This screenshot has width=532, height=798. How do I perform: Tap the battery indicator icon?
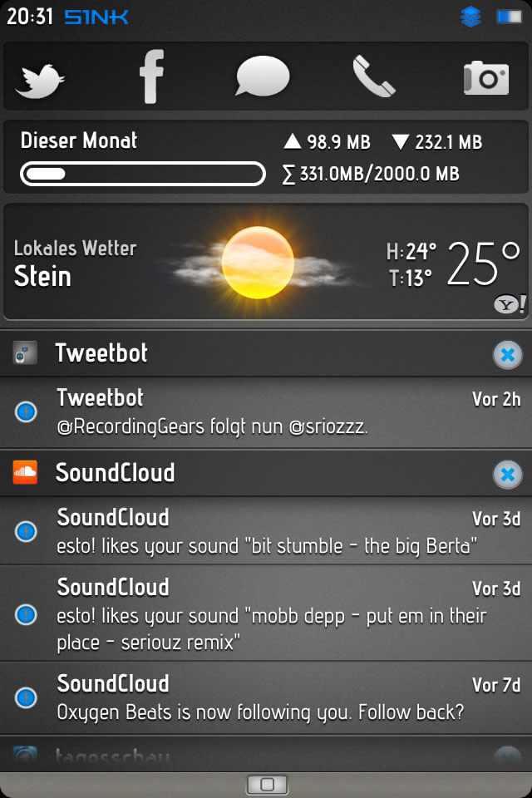(509, 17)
